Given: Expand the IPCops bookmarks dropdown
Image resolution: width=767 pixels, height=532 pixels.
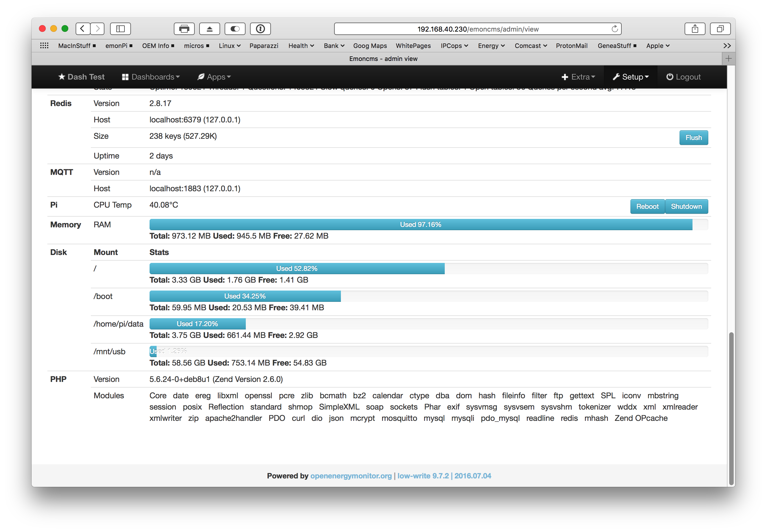Looking at the screenshot, I should pos(454,46).
